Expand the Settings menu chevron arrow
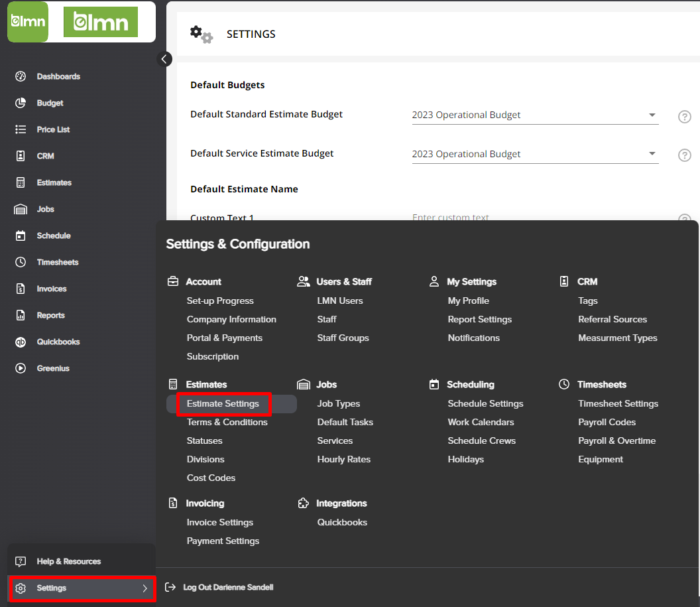 point(145,588)
